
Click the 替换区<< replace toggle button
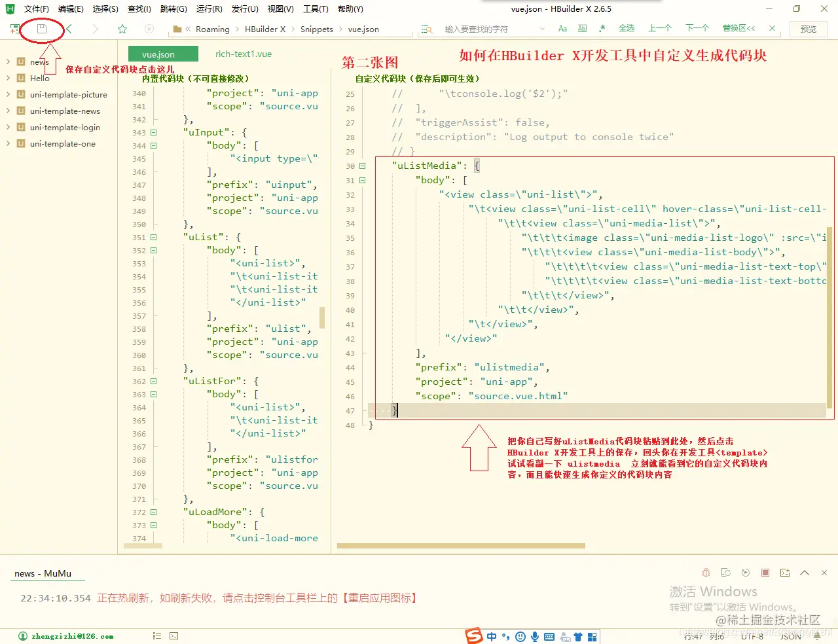(x=738, y=28)
